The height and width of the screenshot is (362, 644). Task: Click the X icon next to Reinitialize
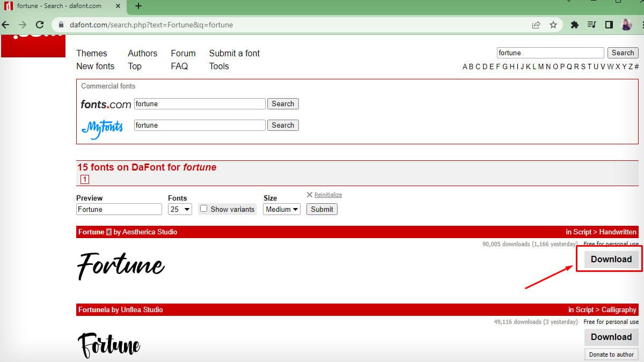pyautogui.click(x=310, y=194)
